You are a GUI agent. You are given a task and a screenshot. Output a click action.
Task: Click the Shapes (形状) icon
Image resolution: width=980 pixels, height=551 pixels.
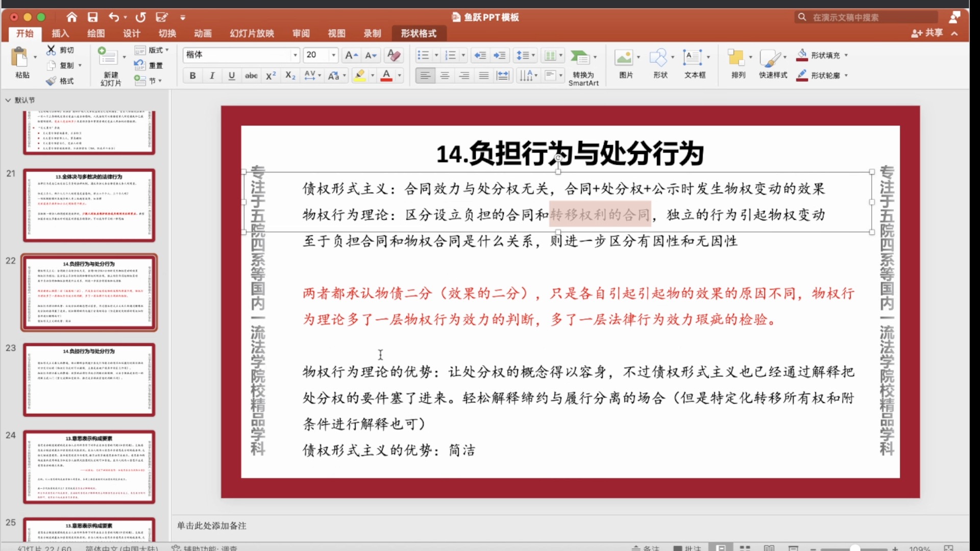click(x=658, y=57)
